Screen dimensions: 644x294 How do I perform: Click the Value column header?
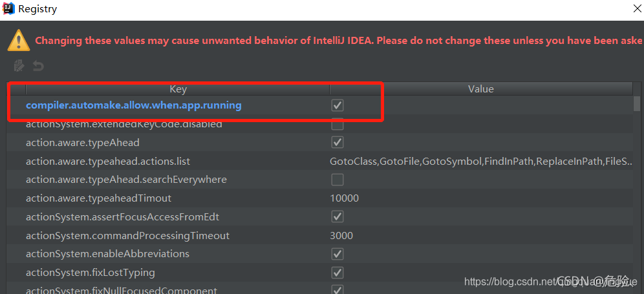(x=481, y=89)
